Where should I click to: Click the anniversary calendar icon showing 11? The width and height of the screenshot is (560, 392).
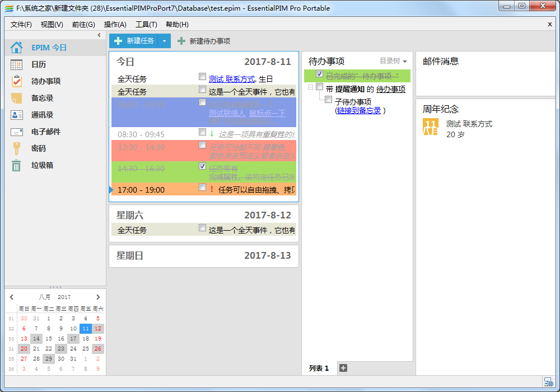(430, 127)
